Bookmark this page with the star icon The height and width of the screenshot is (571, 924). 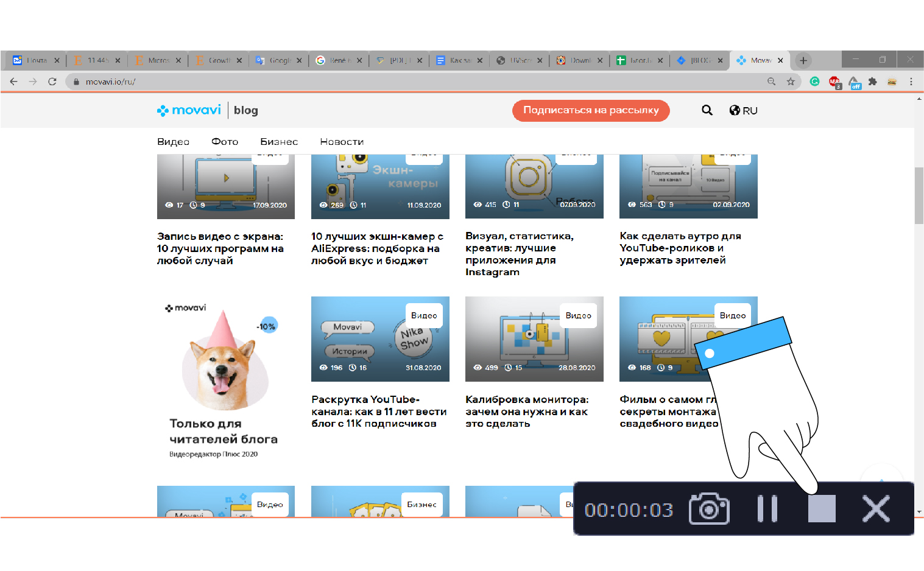click(x=791, y=82)
